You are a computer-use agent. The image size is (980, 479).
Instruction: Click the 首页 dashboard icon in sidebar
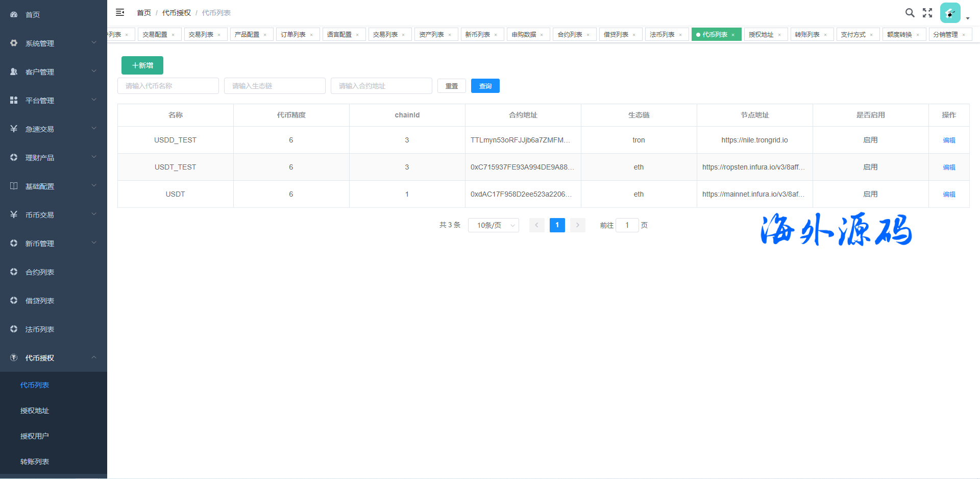(14, 15)
